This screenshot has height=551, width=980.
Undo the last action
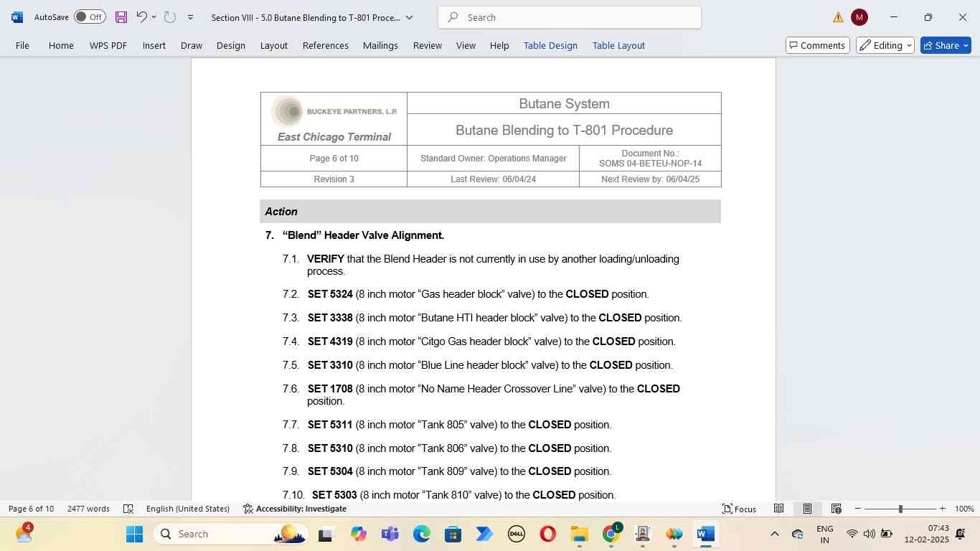141,17
